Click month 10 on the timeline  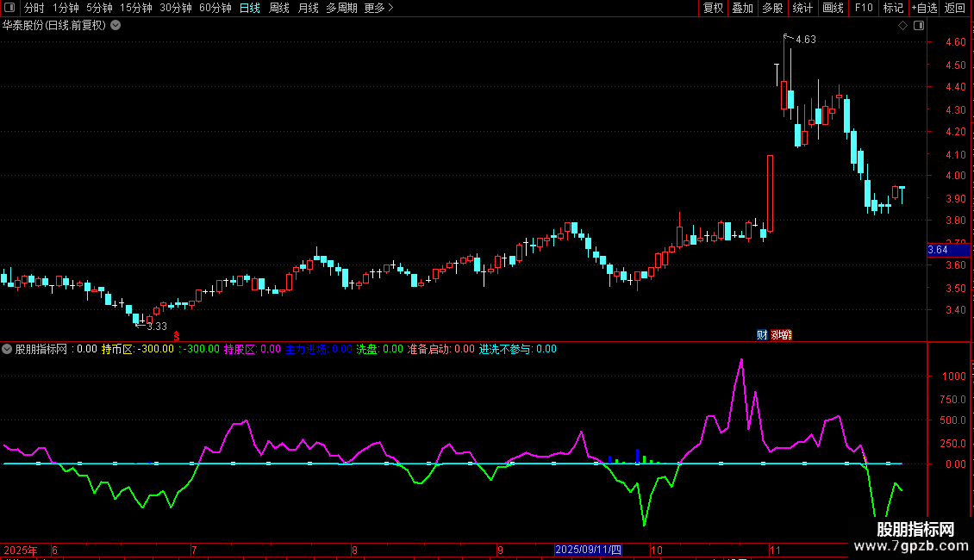657,550
